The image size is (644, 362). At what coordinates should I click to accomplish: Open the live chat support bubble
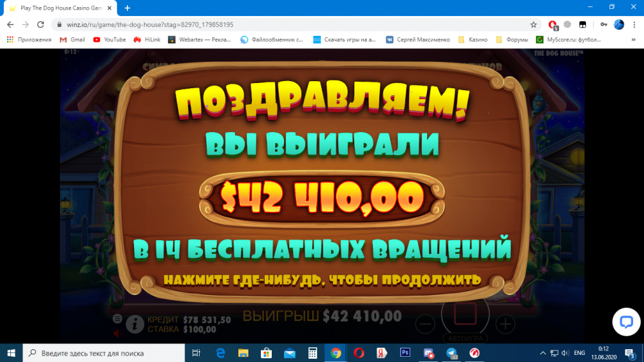click(626, 322)
